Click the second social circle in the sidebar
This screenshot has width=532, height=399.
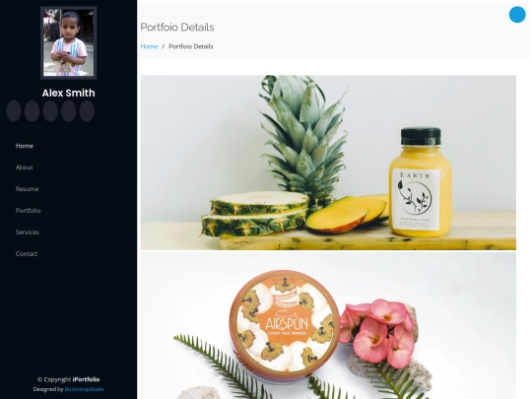[32, 111]
